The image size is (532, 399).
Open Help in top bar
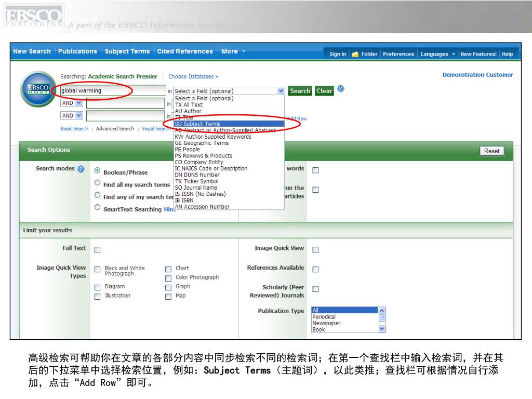click(507, 54)
